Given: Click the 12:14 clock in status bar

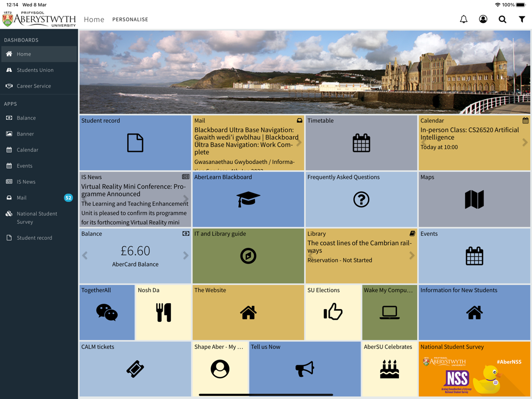Looking at the screenshot, I should pos(12,5).
